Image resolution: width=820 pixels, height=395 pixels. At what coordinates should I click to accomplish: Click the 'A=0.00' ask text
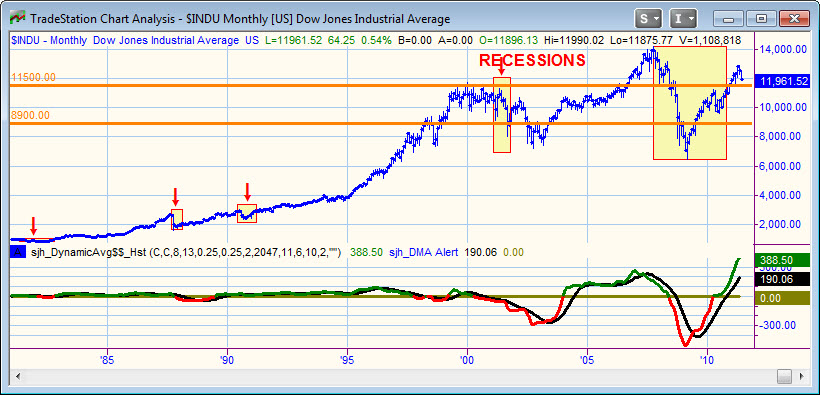(455, 40)
